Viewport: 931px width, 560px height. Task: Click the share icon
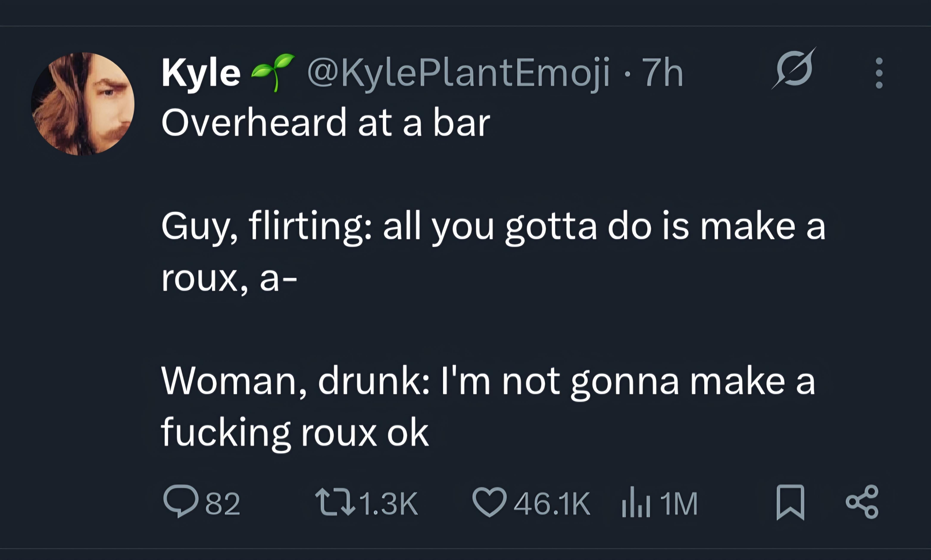[x=862, y=502]
